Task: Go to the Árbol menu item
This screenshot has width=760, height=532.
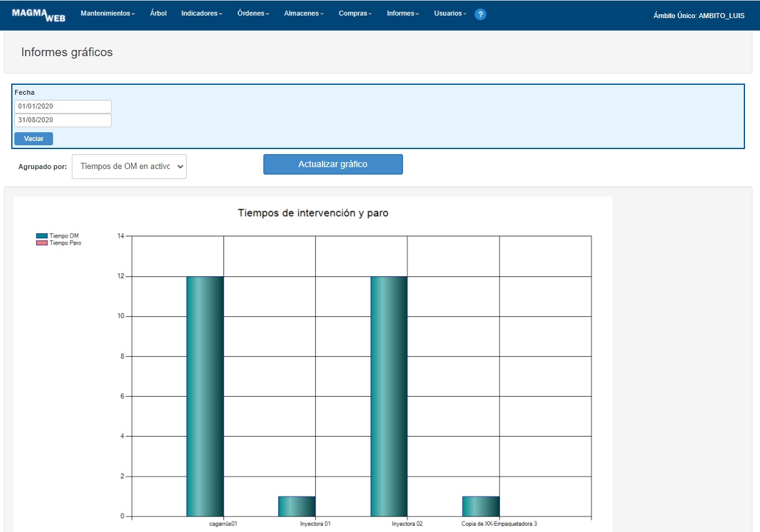Action: pos(158,13)
